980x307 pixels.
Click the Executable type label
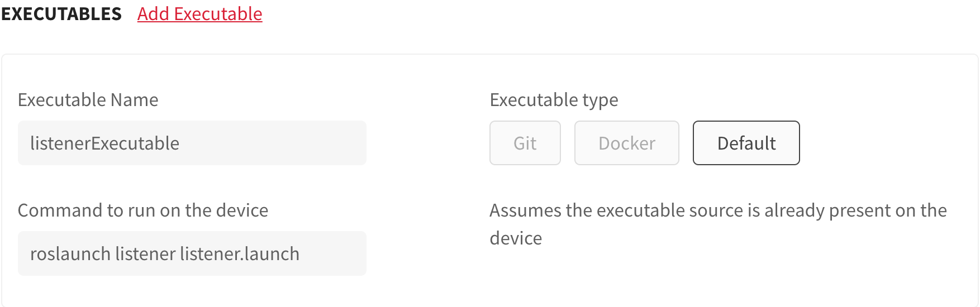click(554, 100)
